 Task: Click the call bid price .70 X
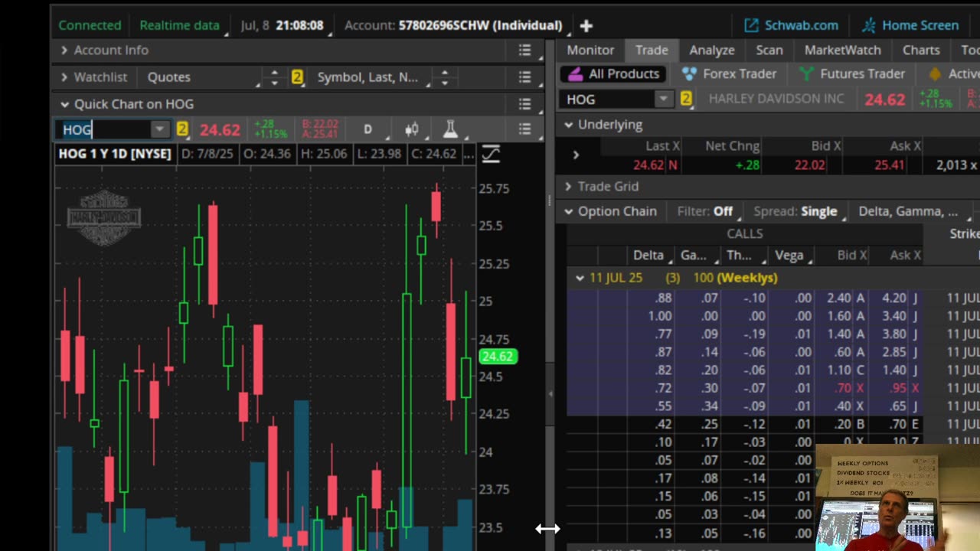click(849, 388)
